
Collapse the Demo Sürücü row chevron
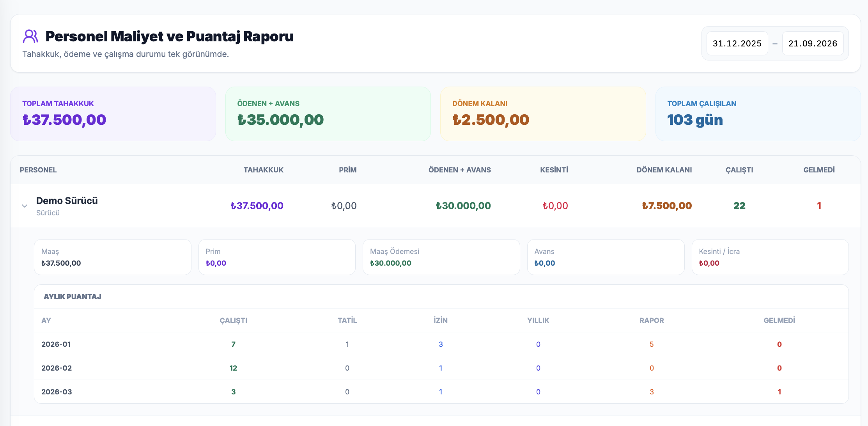tap(25, 206)
